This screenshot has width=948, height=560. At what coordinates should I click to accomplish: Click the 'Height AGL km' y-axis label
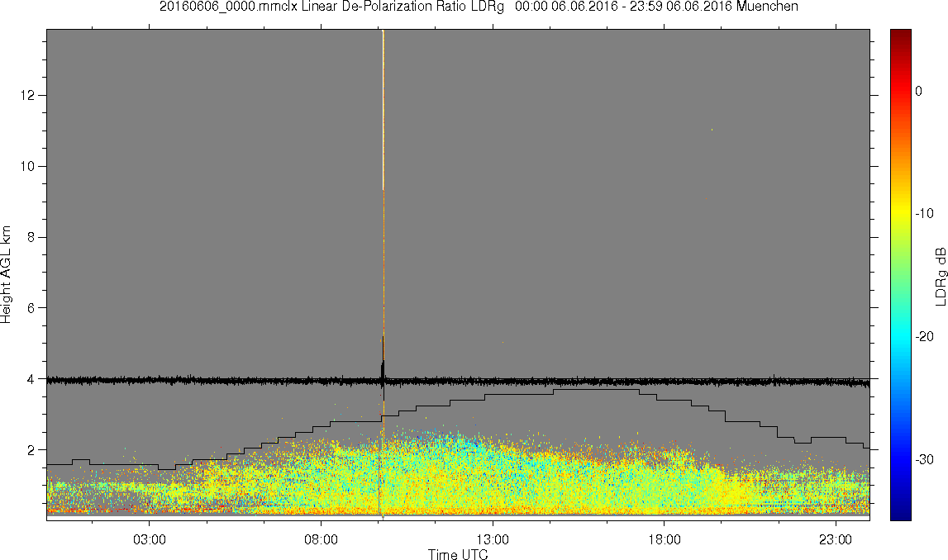point(7,275)
